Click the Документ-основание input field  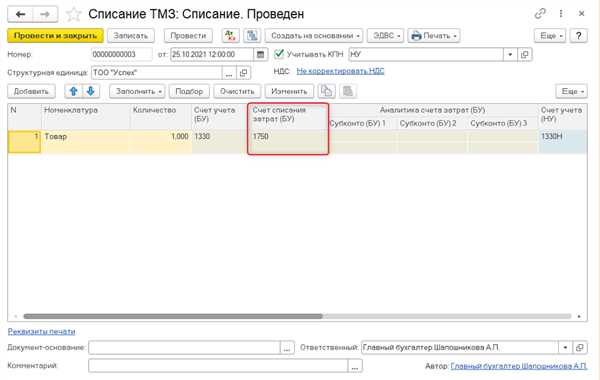point(184,347)
